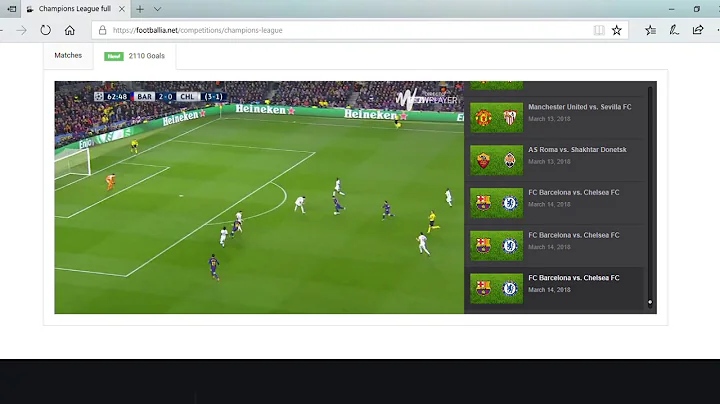This screenshot has height=404, width=720.
Task: Set tabs aside icon at top left
Action: click(11, 9)
